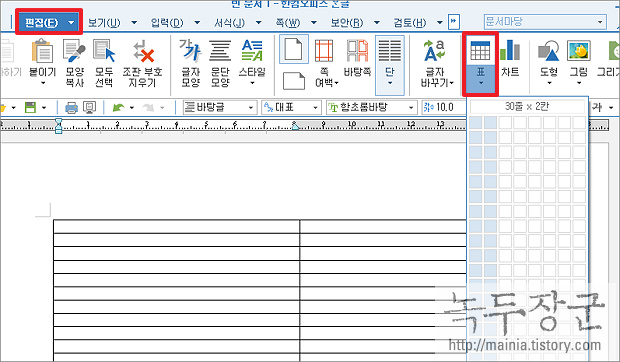This screenshot has height=362, width=620.
Task: Open the 검토(H) menu
Action: pyautogui.click(x=410, y=23)
